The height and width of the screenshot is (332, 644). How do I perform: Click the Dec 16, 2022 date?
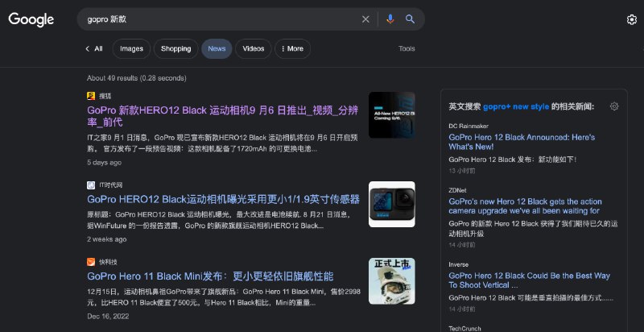point(108,317)
